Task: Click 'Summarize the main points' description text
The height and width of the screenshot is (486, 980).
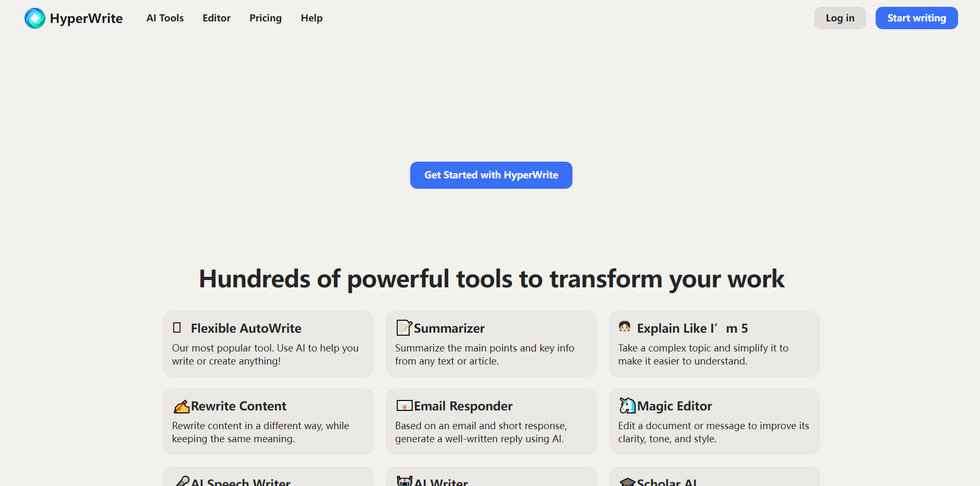Action: point(485,355)
